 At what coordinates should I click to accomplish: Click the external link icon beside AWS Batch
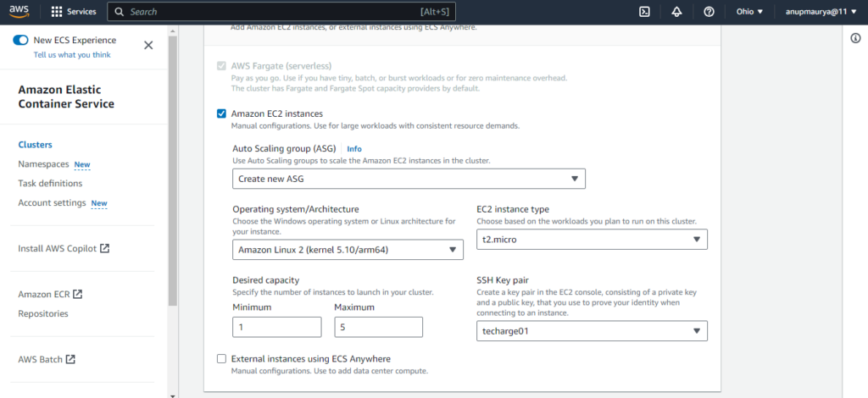coord(70,359)
